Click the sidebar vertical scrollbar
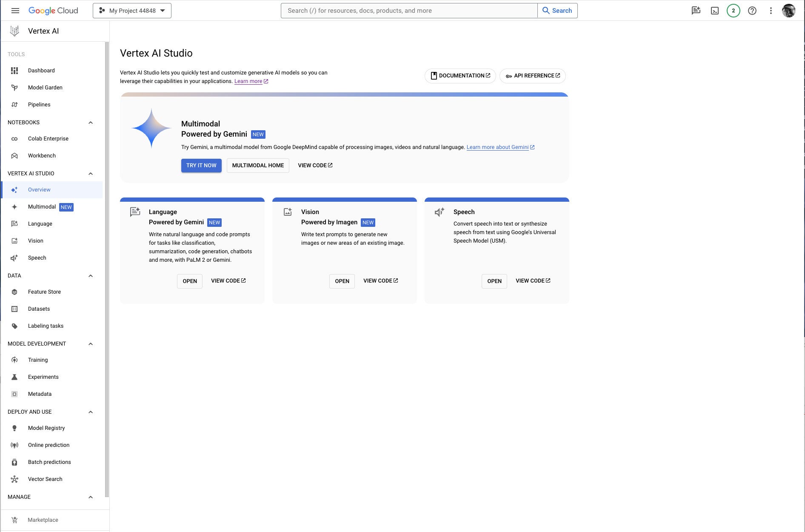Screen dimensions: 805x532 click(x=107, y=269)
